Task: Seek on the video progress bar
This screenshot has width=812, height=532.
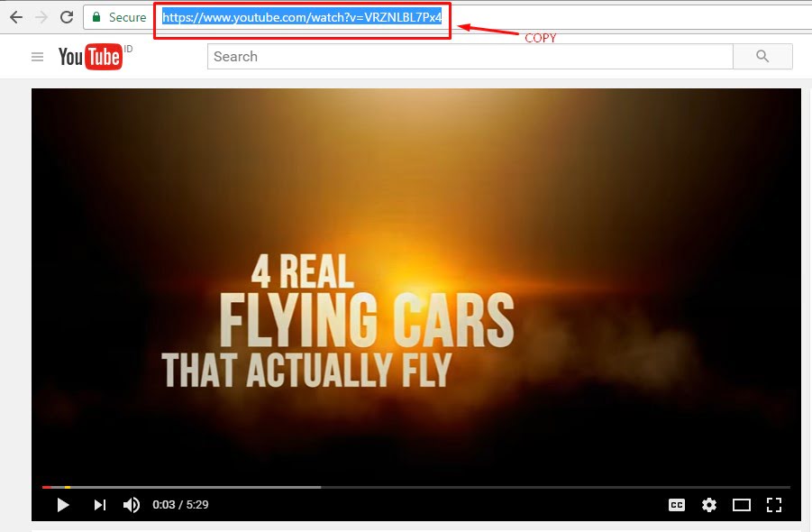Action: pyautogui.click(x=415, y=487)
